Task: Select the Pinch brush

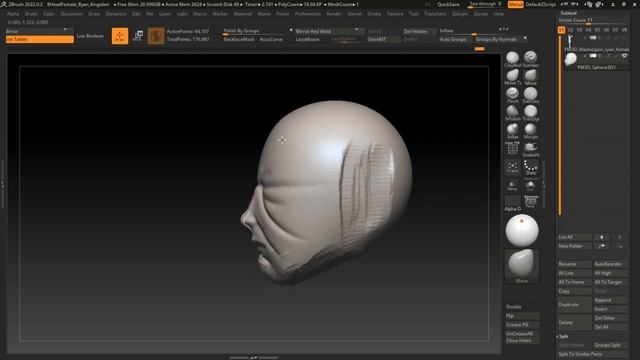Action: (x=512, y=94)
